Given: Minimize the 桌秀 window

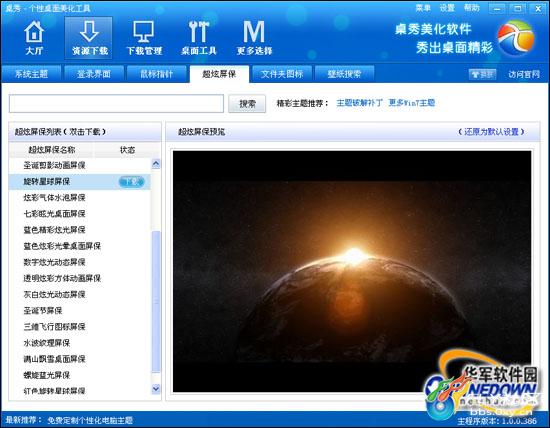Looking at the screenshot, I should [497, 8].
